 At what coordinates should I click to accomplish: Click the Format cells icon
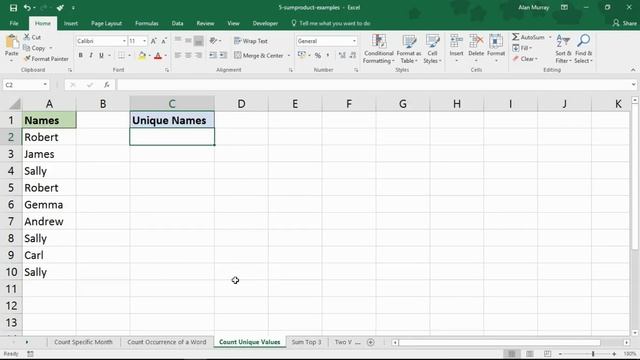click(x=496, y=42)
